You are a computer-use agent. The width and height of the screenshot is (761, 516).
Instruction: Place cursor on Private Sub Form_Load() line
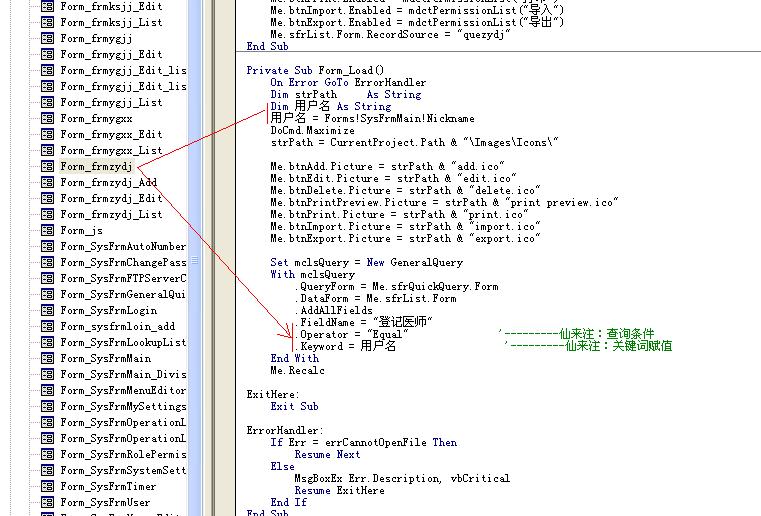click(x=314, y=71)
